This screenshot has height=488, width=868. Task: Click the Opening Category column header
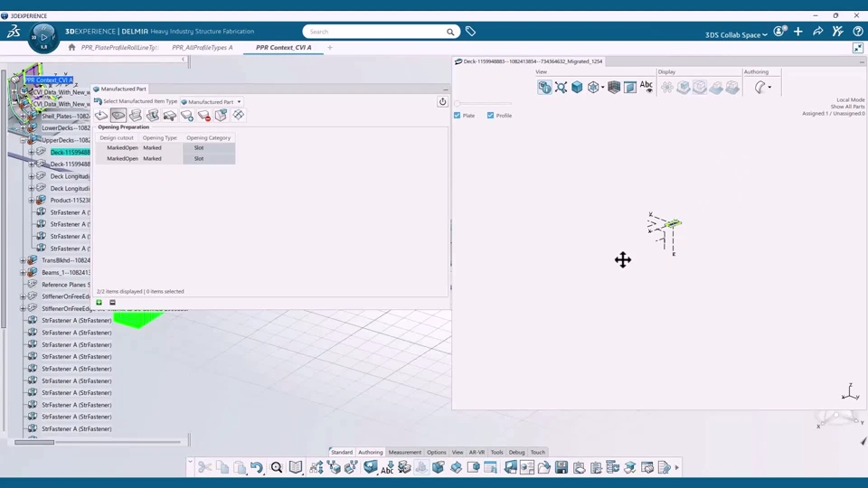click(208, 137)
